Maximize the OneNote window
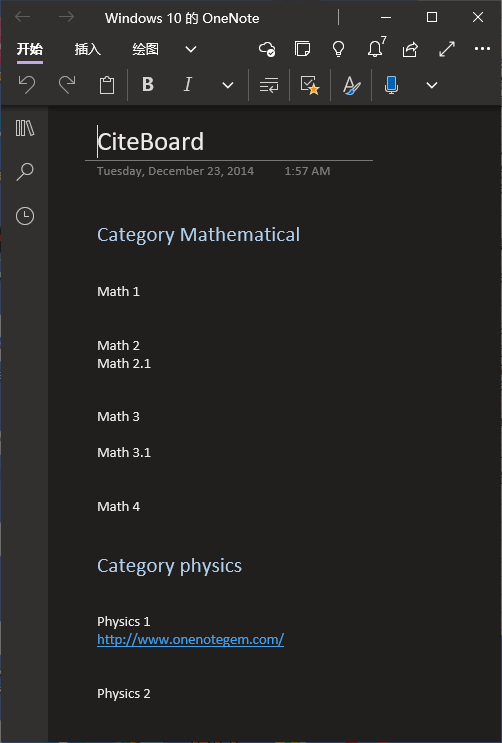502x743 pixels. pos(432,18)
